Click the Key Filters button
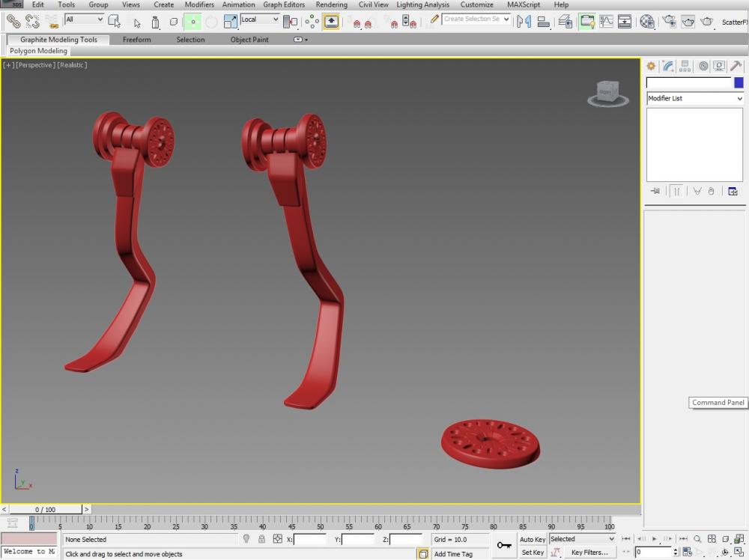749x560 pixels. pyautogui.click(x=589, y=553)
